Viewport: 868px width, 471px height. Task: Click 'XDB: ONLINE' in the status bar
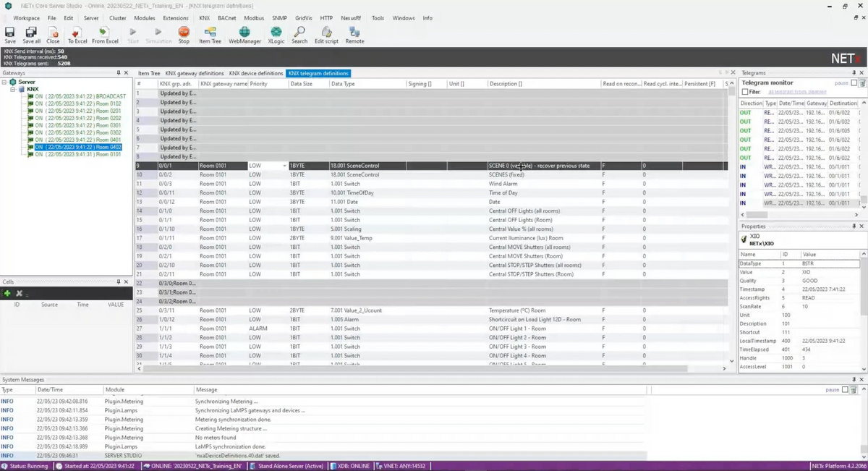click(x=350, y=466)
